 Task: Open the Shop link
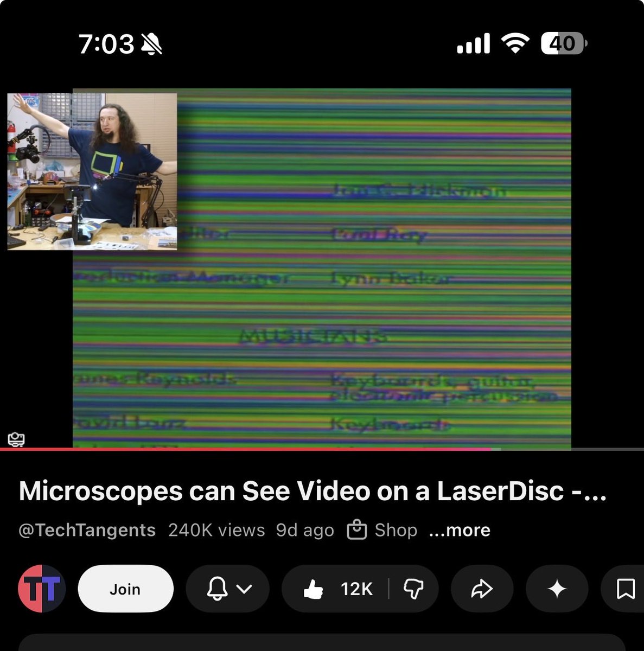pos(382,530)
